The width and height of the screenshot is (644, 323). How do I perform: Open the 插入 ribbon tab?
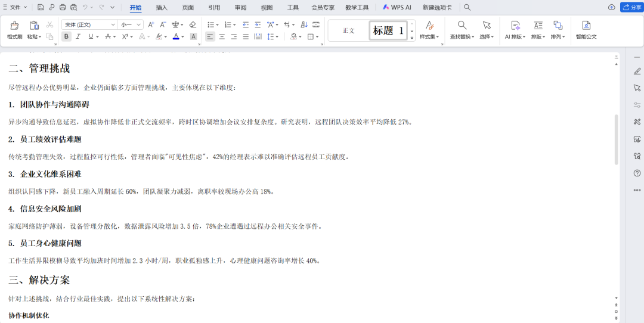[x=162, y=7]
